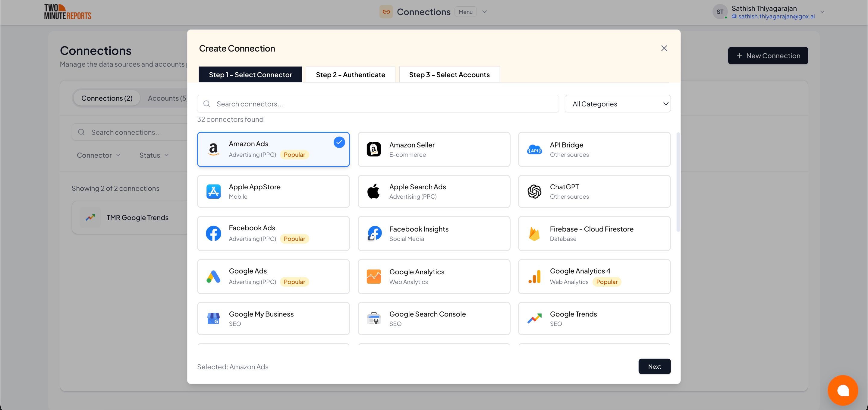The width and height of the screenshot is (868, 410).
Task: Close the Create Connection dialog
Action: (664, 48)
